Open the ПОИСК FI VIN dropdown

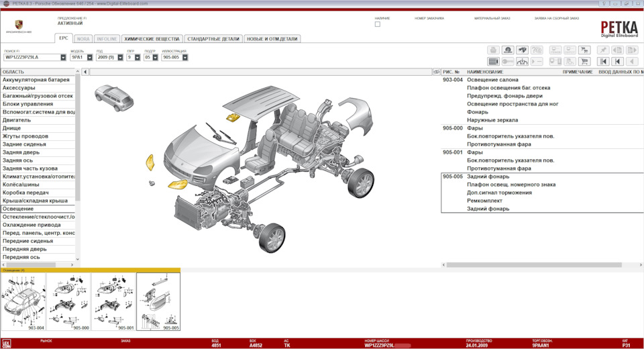coord(63,58)
